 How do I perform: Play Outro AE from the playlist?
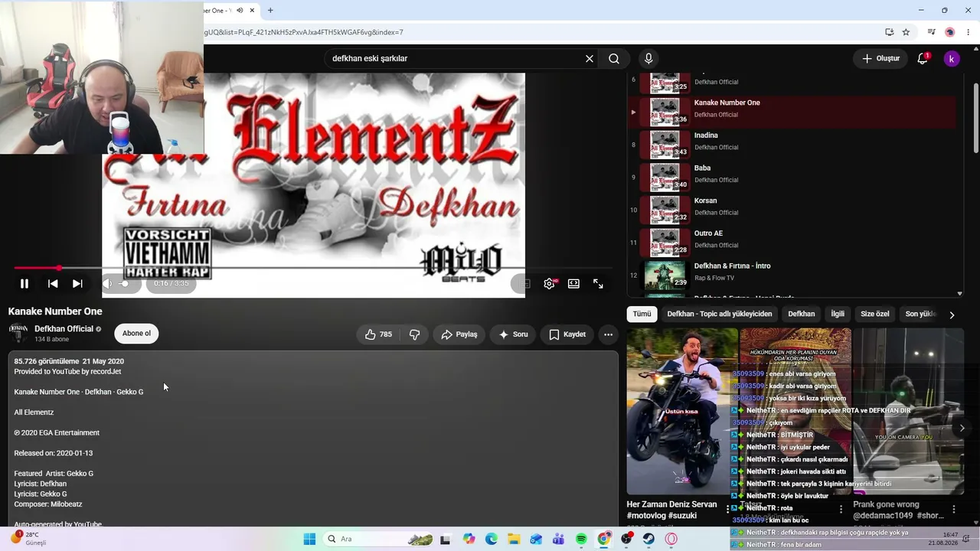792,243
